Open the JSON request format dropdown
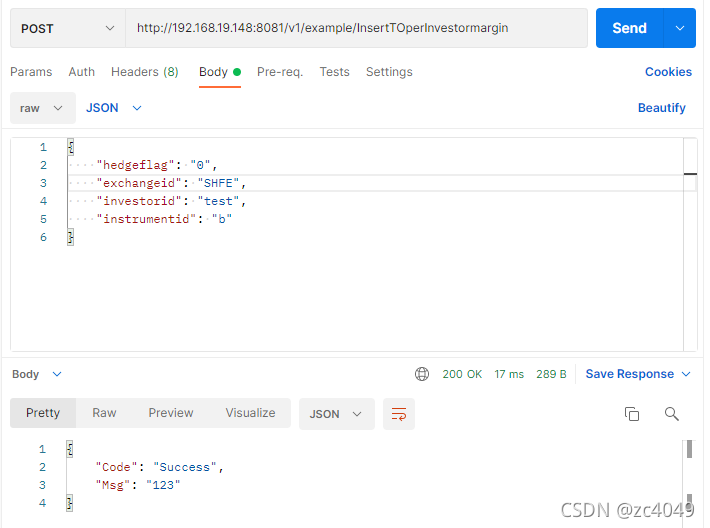The width and height of the screenshot is (710, 528). [x=114, y=108]
